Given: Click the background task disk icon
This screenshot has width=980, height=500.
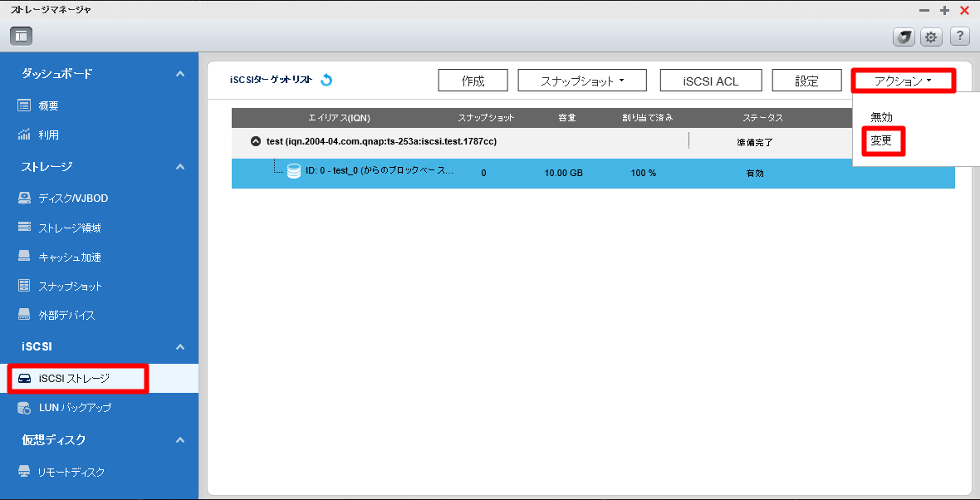Looking at the screenshot, I should pos(904,37).
